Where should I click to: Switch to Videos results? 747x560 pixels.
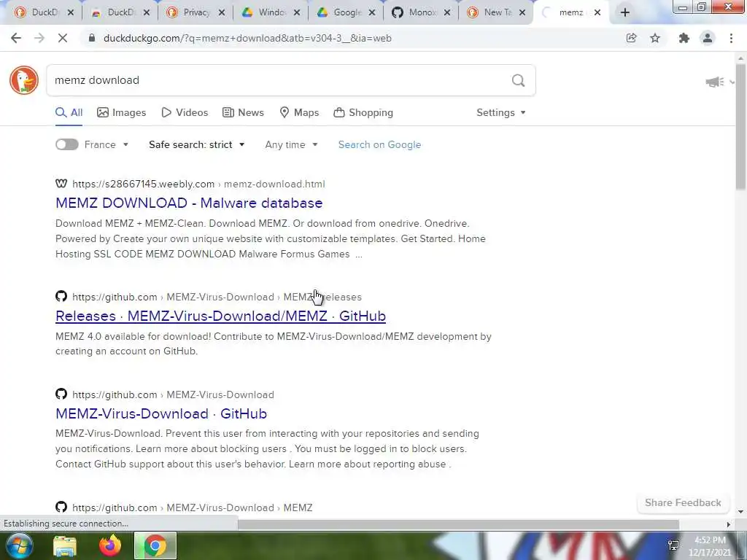pyautogui.click(x=185, y=112)
